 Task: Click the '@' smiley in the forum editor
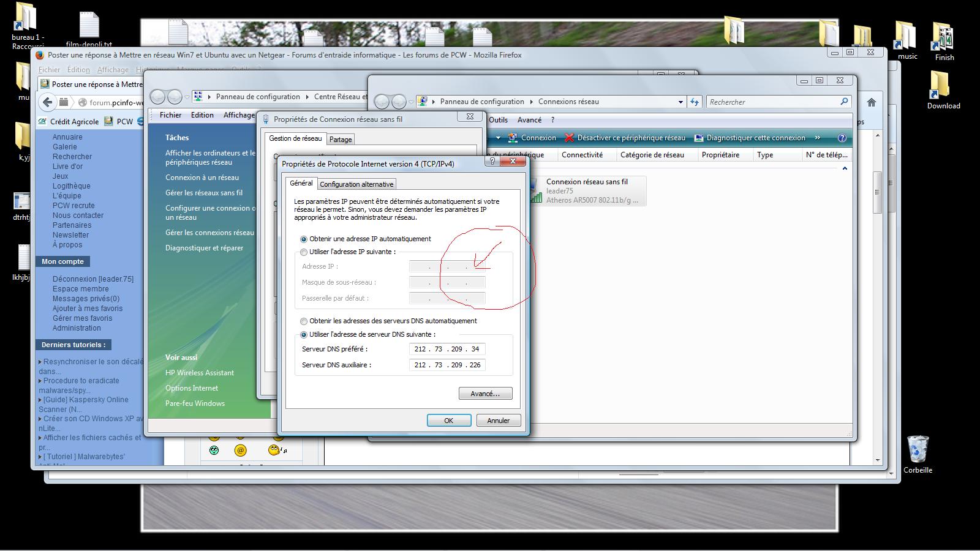(x=240, y=451)
